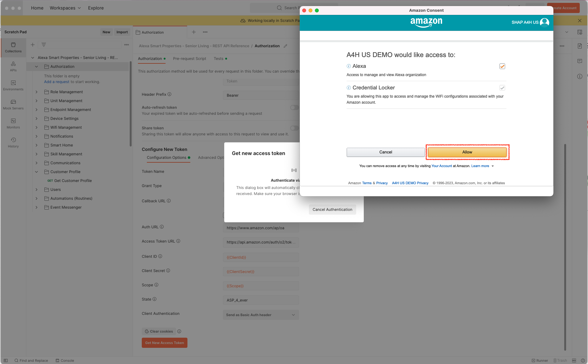This screenshot has width=588, height=364.
Task: Click the Clear cookies button
Action: tap(159, 331)
